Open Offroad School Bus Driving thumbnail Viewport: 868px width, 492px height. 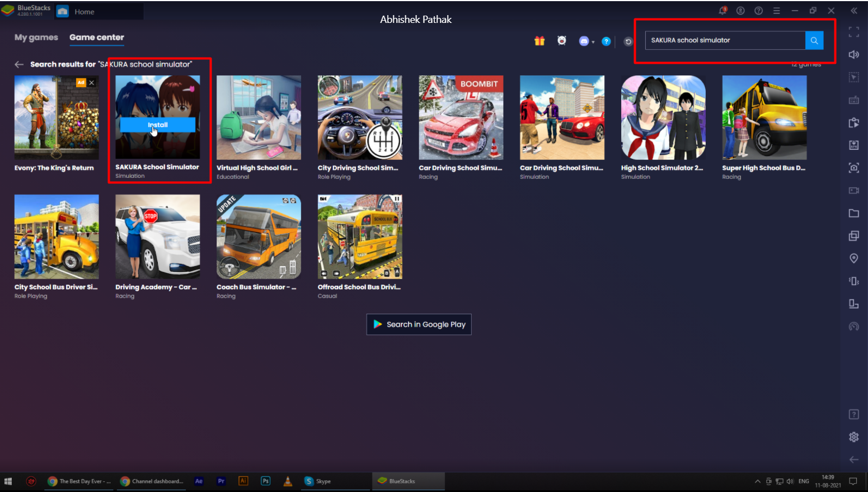[360, 236]
